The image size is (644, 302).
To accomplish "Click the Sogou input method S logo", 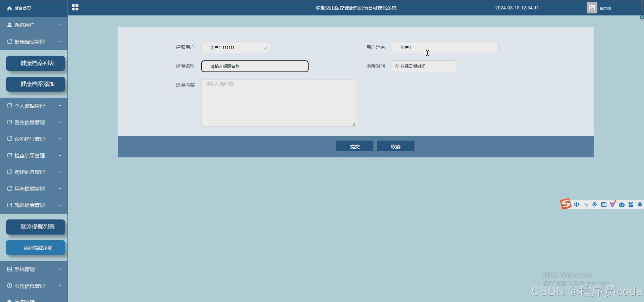I will coord(566,204).
